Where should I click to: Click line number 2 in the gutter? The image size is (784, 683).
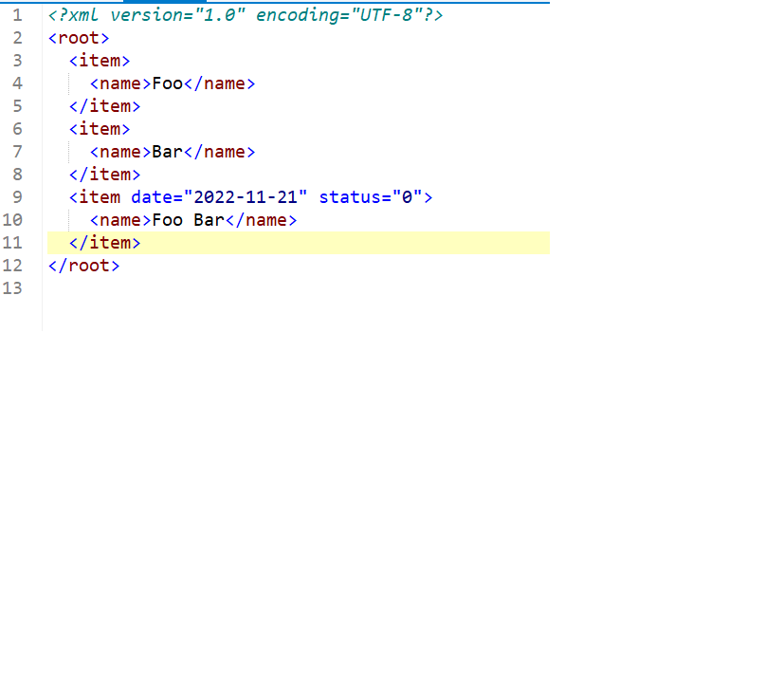pyautogui.click(x=17, y=38)
